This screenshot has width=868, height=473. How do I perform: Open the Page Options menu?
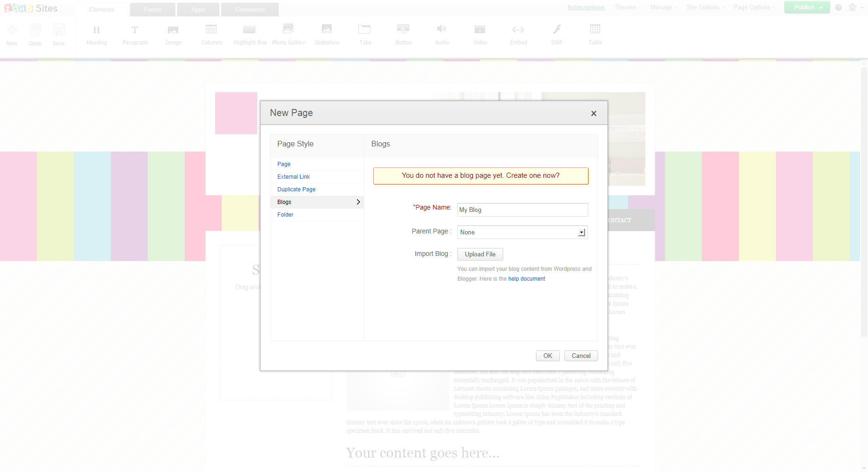coord(754,7)
